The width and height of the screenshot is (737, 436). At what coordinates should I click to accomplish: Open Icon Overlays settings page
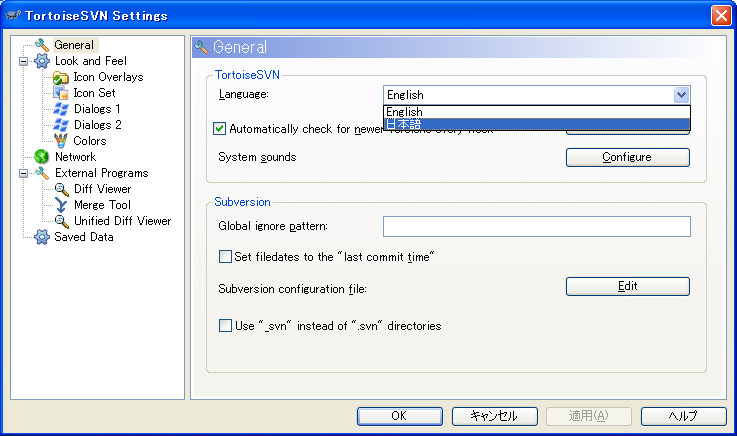[x=108, y=77]
